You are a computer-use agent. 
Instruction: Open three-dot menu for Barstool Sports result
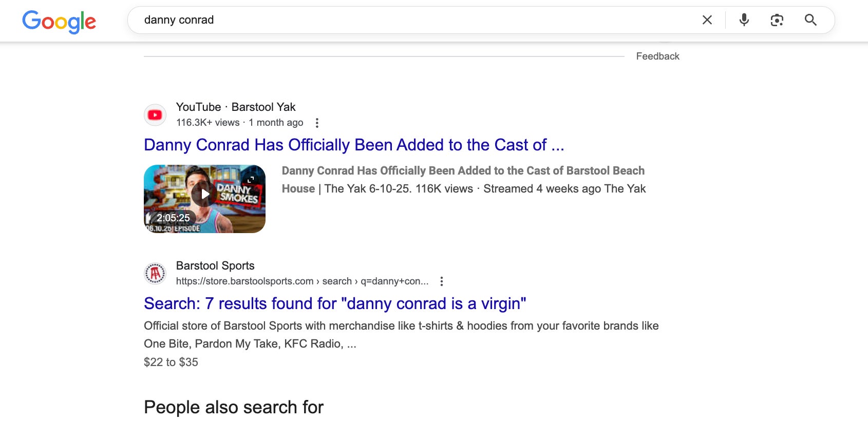442,281
